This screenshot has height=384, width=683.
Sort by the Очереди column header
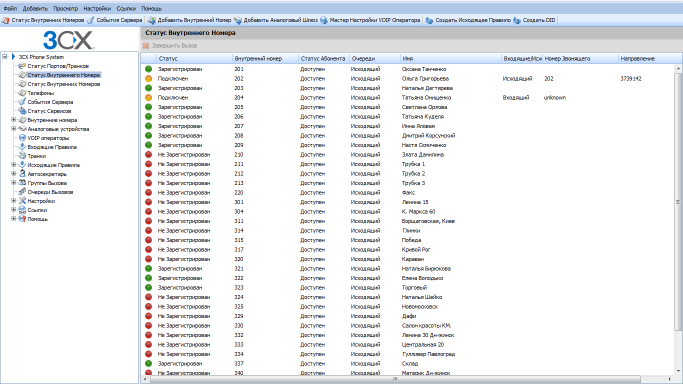(x=375, y=58)
